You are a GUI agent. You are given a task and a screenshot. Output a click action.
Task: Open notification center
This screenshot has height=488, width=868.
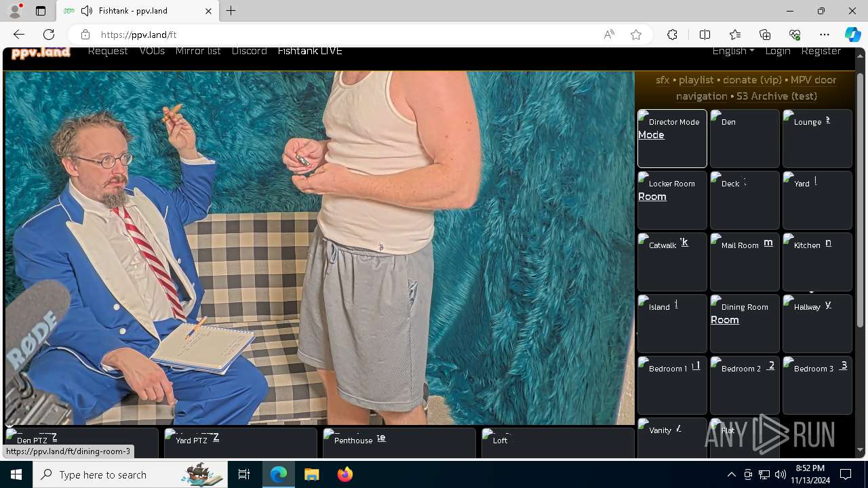846,474
